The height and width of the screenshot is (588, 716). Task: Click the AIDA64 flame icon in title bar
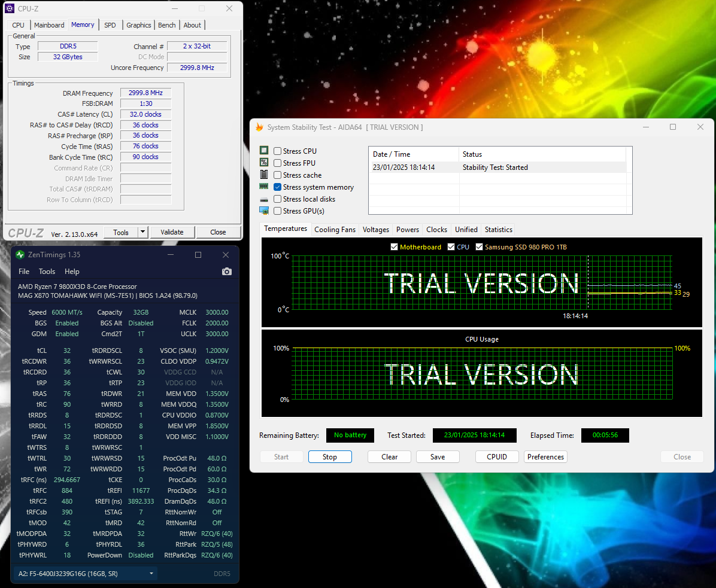tap(259, 127)
